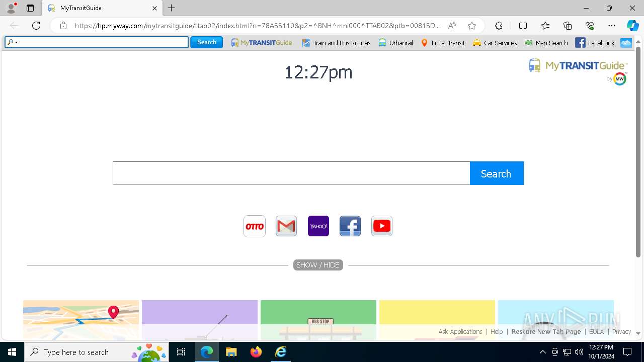Viewport: 644px width, 362px height.
Task: Refresh the page with the reload button
Action: point(36,26)
